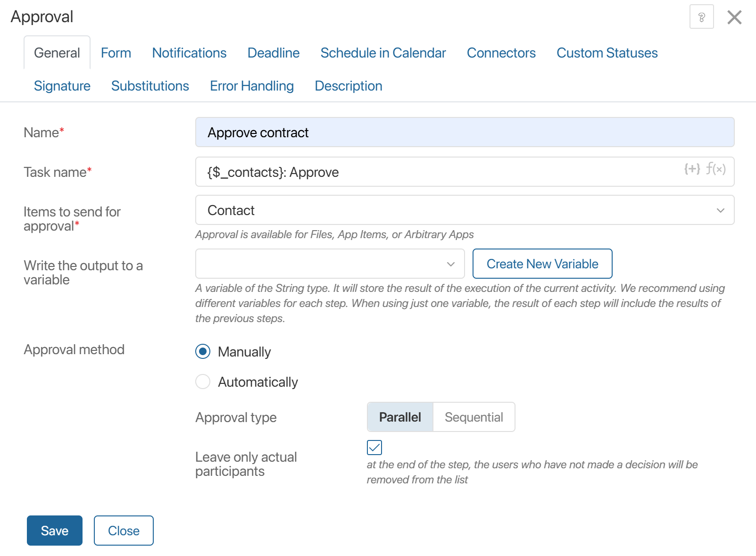Open the Custom Statuses tab
This screenshot has height=556, width=756.
click(607, 53)
